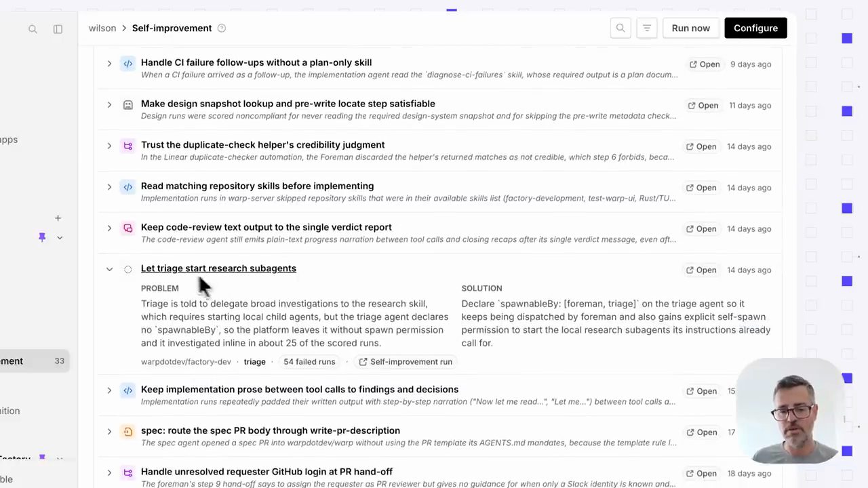
Task: Open Let triage start research subagents title
Action: click(218, 268)
